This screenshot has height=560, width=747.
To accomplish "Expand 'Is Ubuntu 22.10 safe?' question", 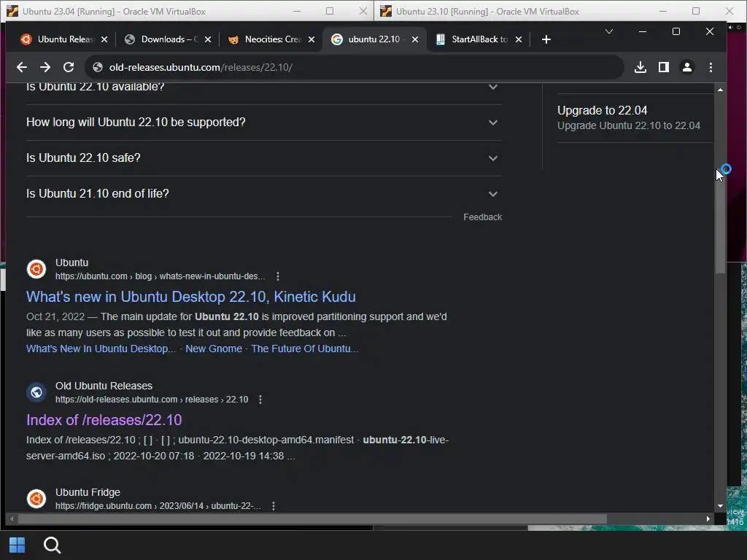I will [x=263, y=158].
